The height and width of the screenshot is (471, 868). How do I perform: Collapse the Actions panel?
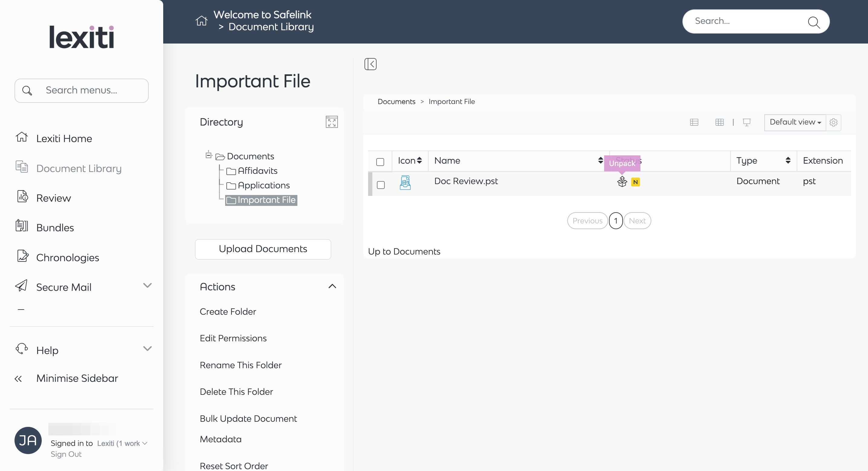click(x=332, y=287)
